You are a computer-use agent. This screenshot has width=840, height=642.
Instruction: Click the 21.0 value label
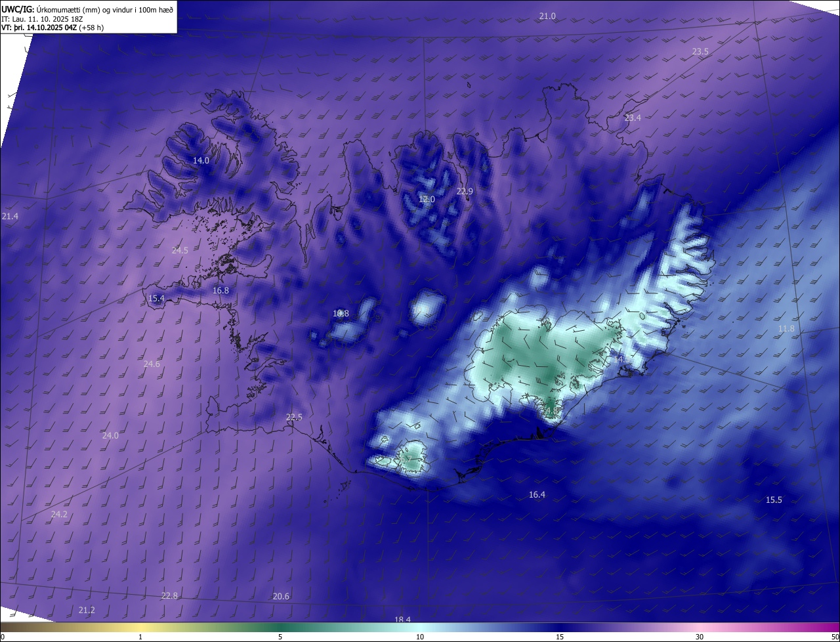(x=547, y=16)
